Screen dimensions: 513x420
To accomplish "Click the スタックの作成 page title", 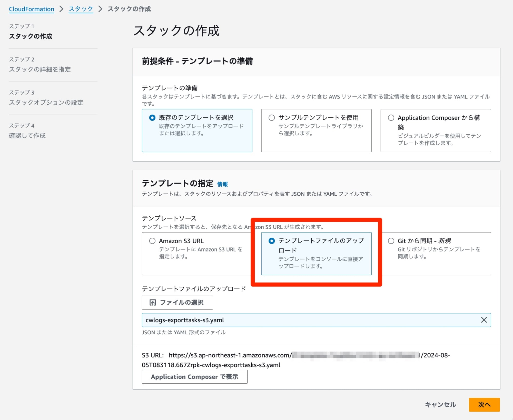I will tap(176, 31).
